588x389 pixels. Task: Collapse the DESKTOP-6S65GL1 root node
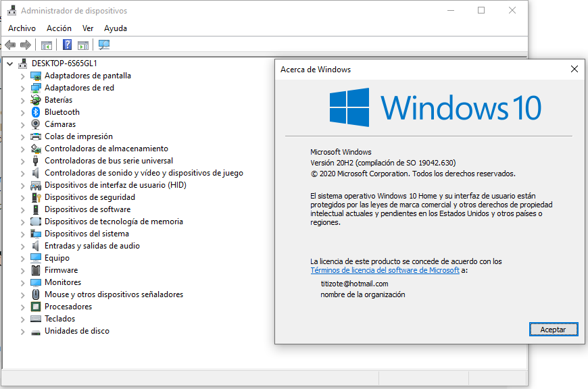click(10, 63)
